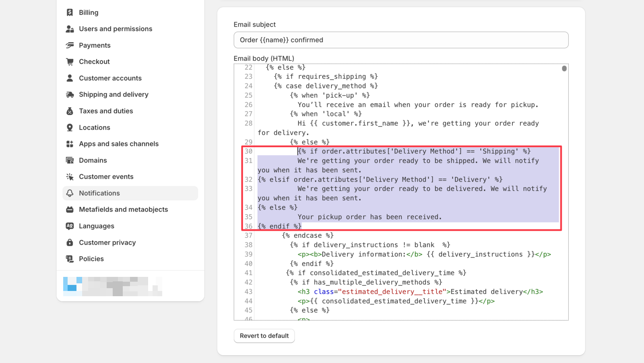Image resolution: width=644 pixels, height=363 pixels.
Task: Click the h3 'Estimated delivery' line
Action: pos(420,292)
